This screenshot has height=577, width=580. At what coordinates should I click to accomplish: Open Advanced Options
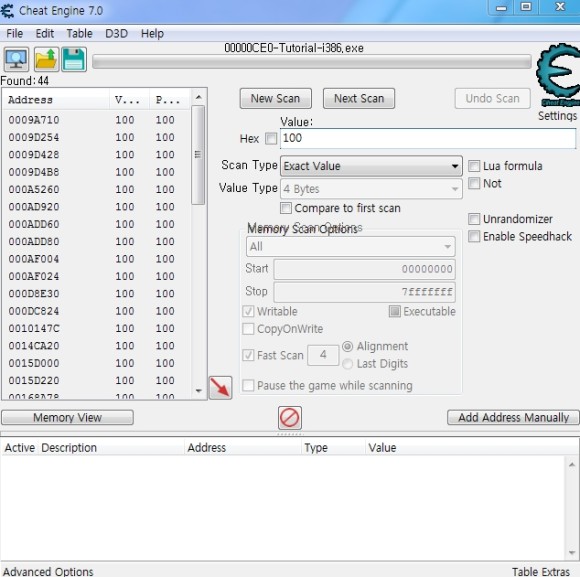(x=48, y=571)
